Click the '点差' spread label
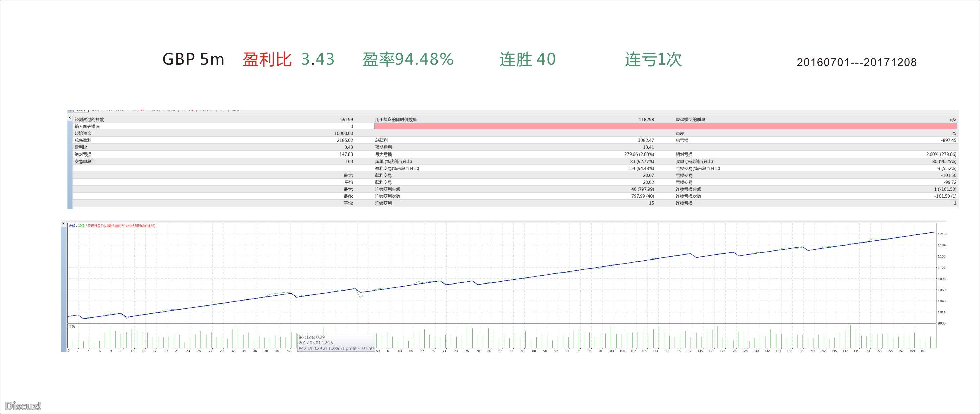This screenshot has width=980, height=414. (680, 133)
